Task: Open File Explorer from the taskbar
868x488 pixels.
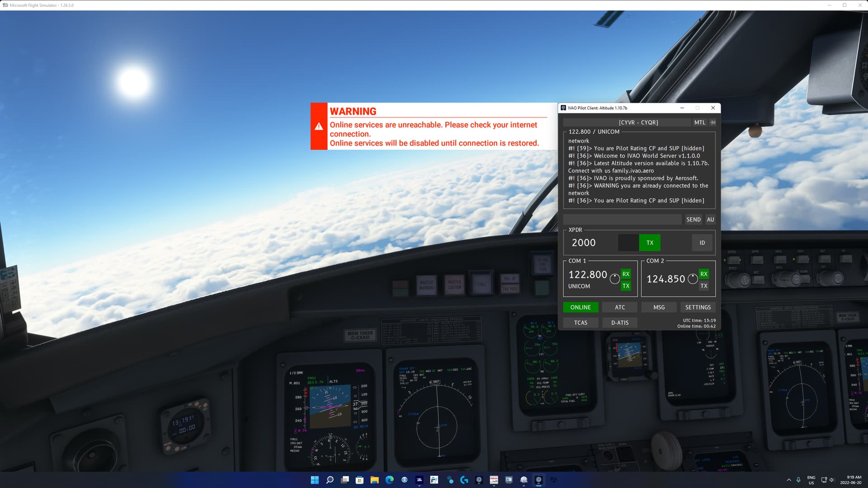Action: click(x=374, y=480)
